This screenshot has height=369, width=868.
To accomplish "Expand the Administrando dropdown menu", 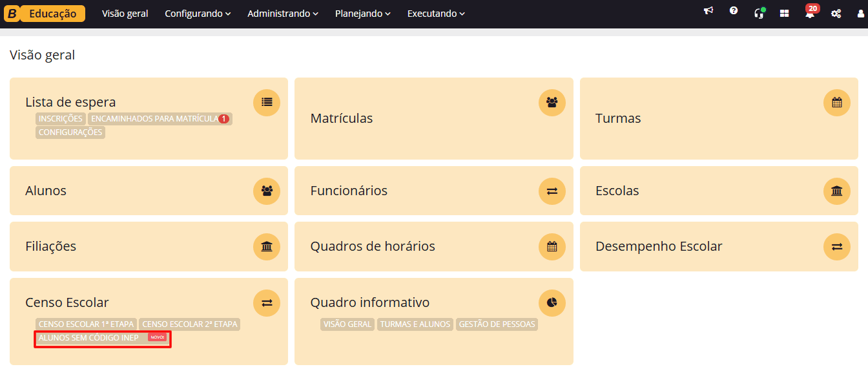I will (x=283, y=14).
